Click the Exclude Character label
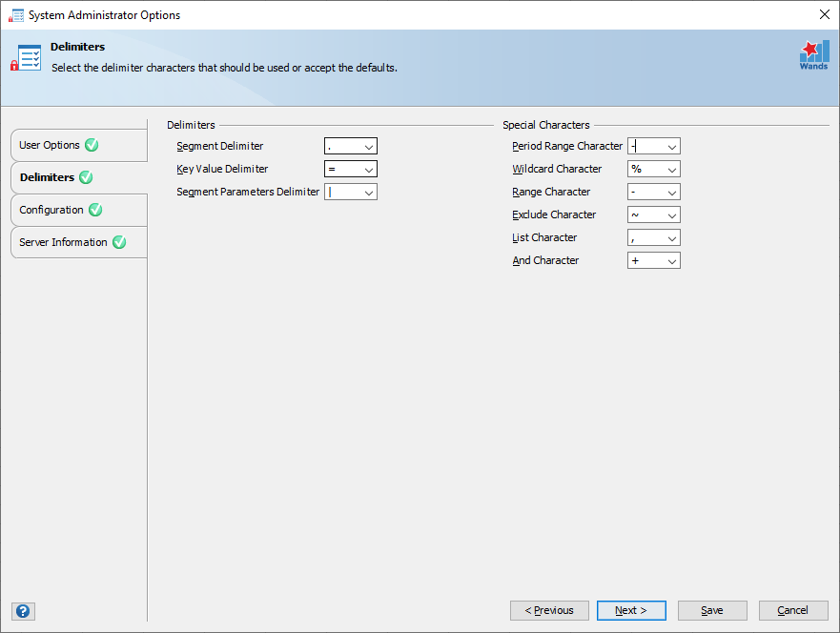 [x=554, y=214]
